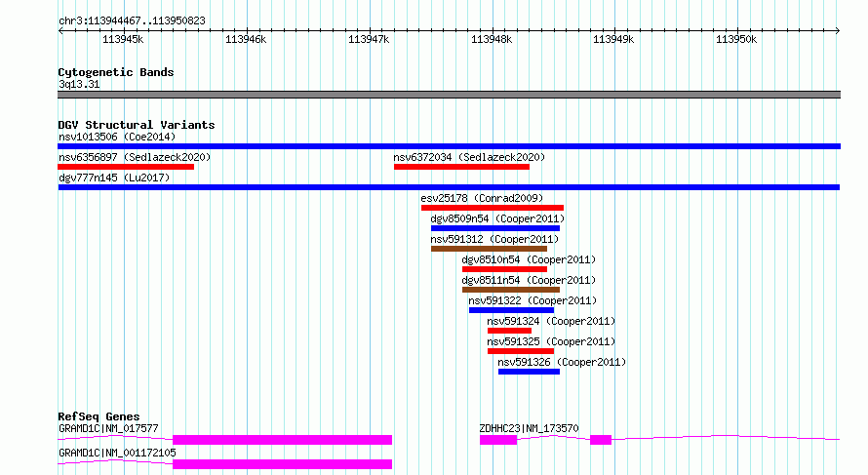Open the nsv591322 (Cooper2011) label
This screenshot has width=868, height=475.
(533, 300)
